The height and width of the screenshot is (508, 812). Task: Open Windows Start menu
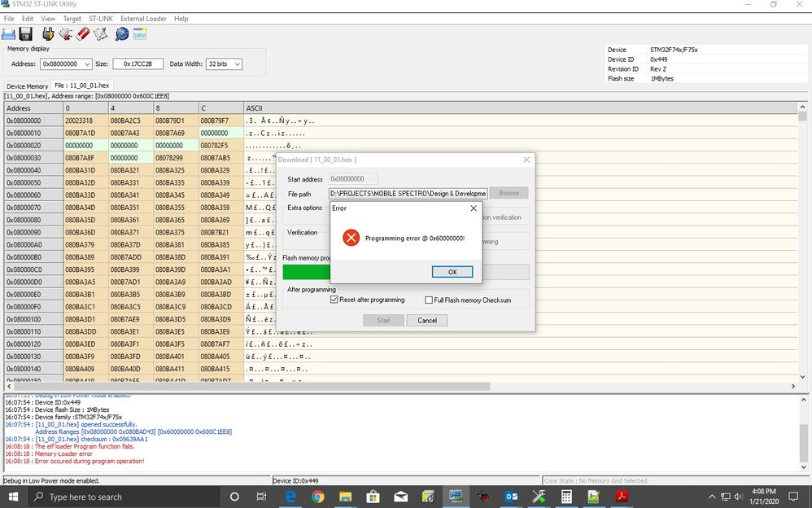pos(14,497)
